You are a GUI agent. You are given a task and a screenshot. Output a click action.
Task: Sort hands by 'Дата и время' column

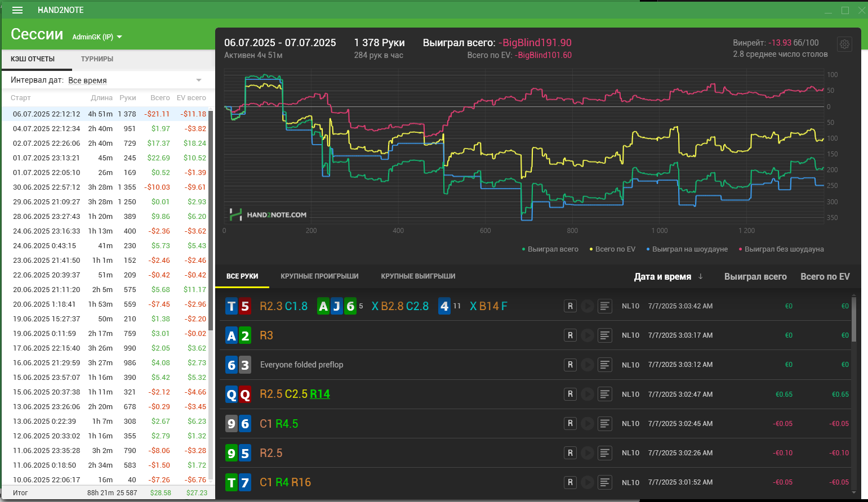668,276
